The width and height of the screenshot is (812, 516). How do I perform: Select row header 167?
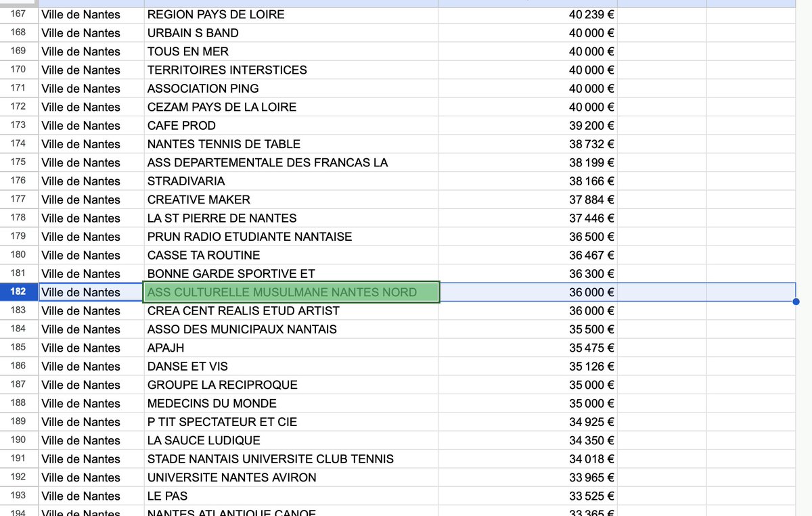[x=19, y=14]
